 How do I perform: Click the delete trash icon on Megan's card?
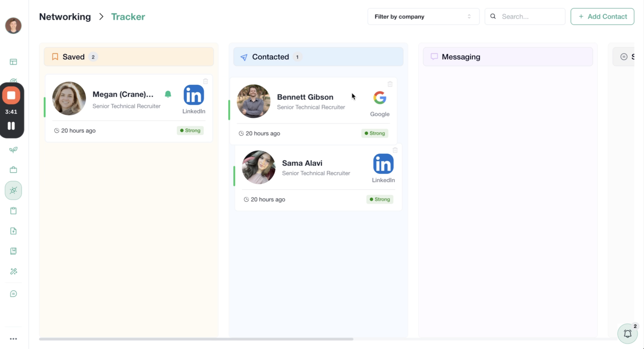(x=205, y=81)
